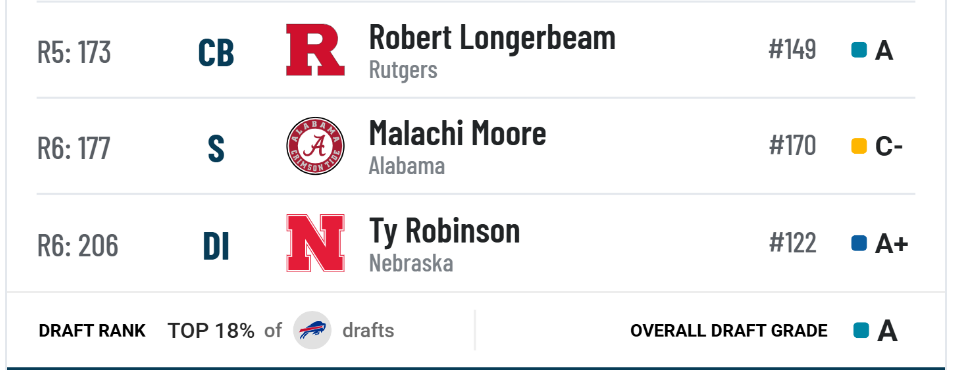Click the Nebraska N logo
955x370 pixels.
coord(315,243)
